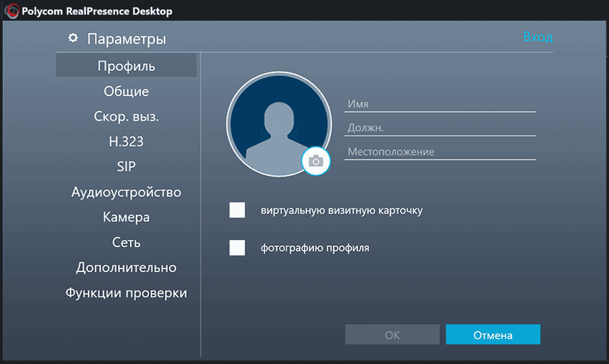The image size is (609, 364).
Task: Enable фотографию профиля checkbox
Action: (x=237, y=248)
